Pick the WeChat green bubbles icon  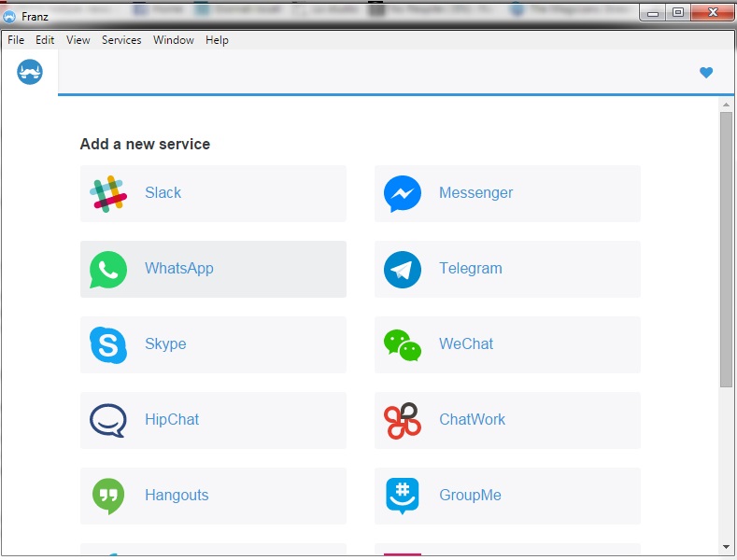tap(403, 344)
